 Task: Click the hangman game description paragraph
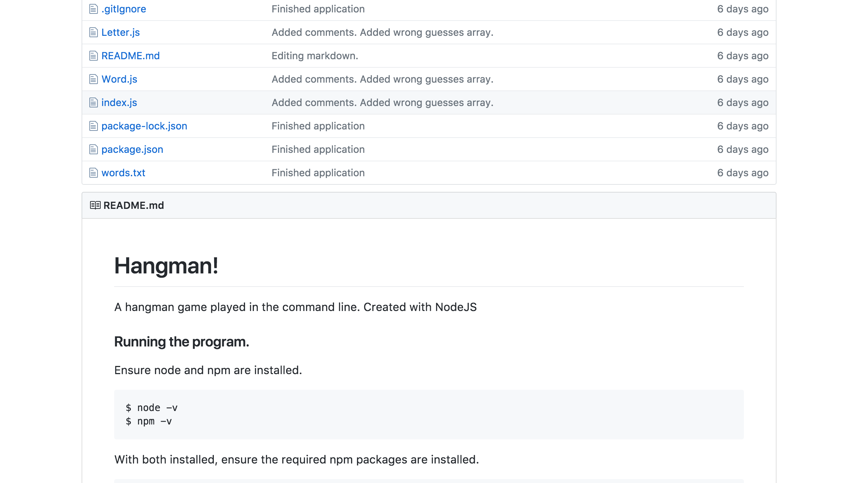[x=295, y=307]
